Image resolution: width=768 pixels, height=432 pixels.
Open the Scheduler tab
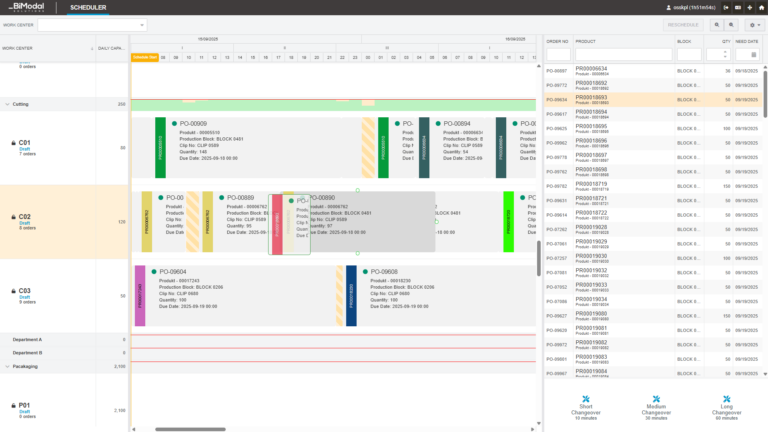click(88, 8)
